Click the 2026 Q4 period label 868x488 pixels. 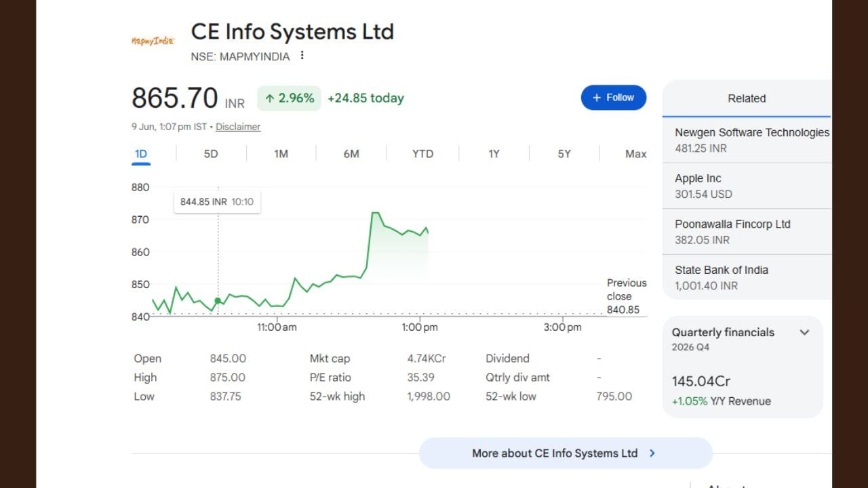tap(690, 347)
